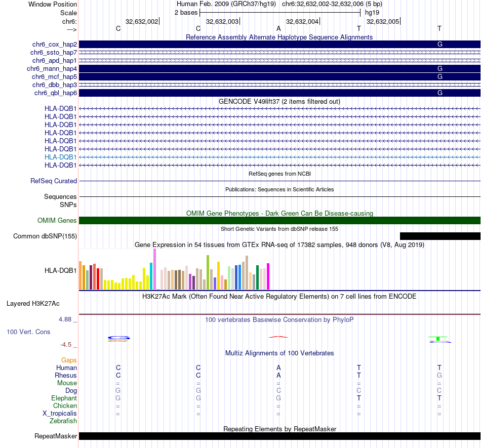
Task: Click the X_tropicalis species label
Action: tap(60, 414)
